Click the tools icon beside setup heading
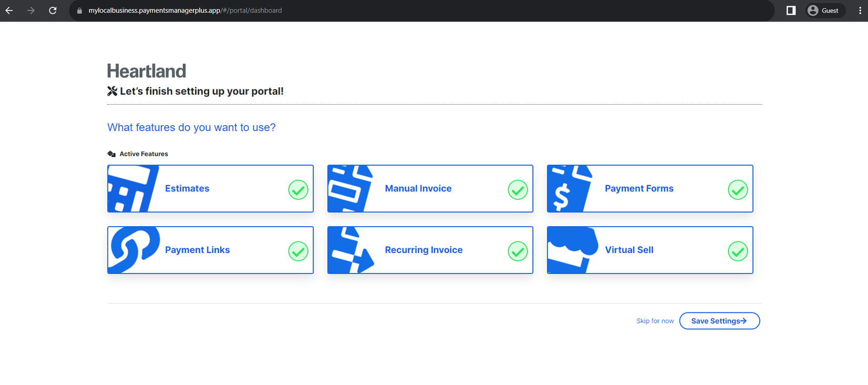 [112, 91]
